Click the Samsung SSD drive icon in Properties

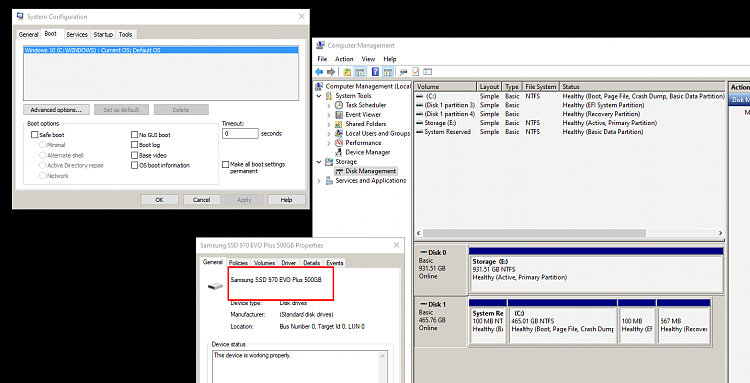tap(215, 286)
